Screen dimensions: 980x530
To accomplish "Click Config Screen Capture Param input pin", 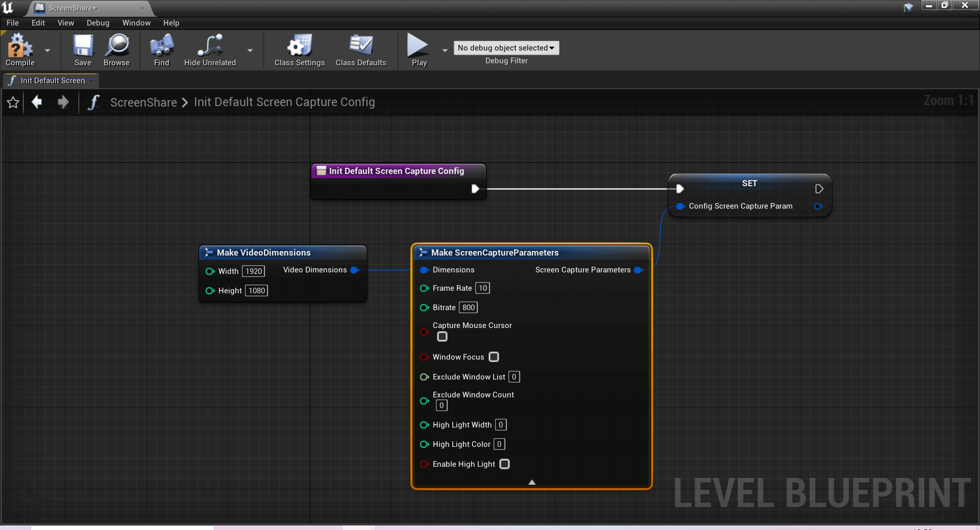I will click(680, 206).
